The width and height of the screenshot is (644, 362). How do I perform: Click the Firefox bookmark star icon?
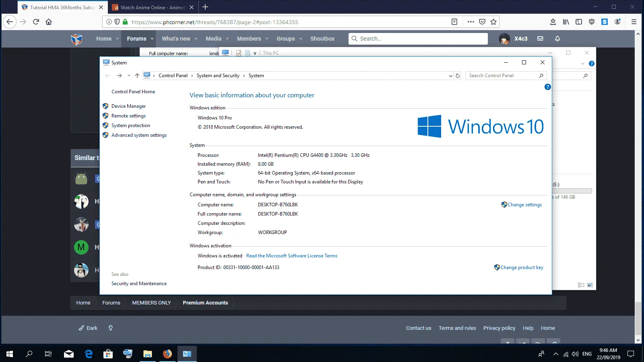(493, 22)
